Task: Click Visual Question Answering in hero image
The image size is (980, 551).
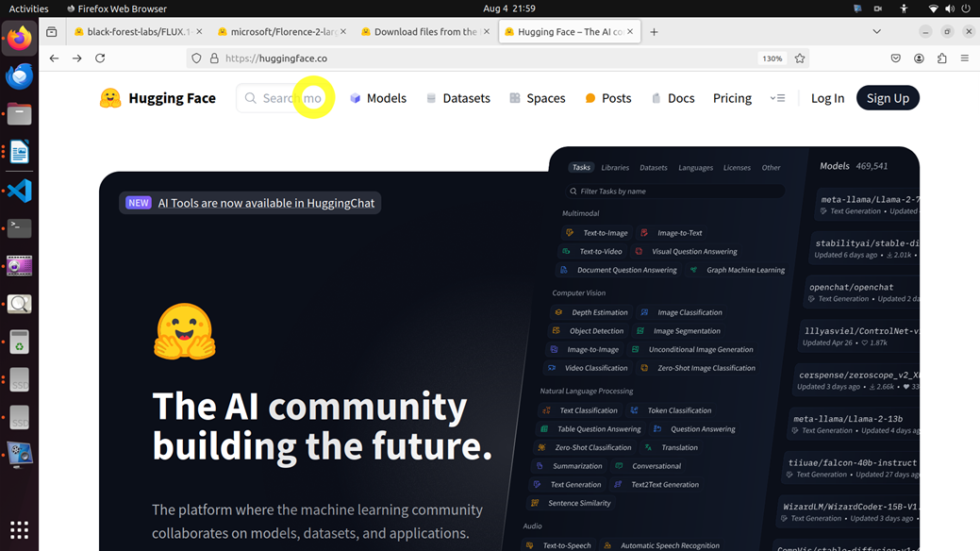Action: tap(687, 251)
